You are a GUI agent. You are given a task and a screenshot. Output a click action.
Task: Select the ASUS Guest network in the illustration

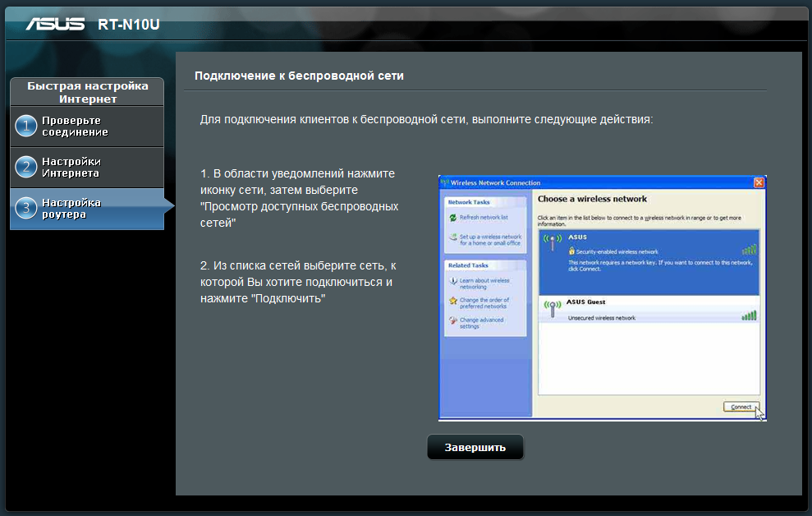(x=649, y=309)
